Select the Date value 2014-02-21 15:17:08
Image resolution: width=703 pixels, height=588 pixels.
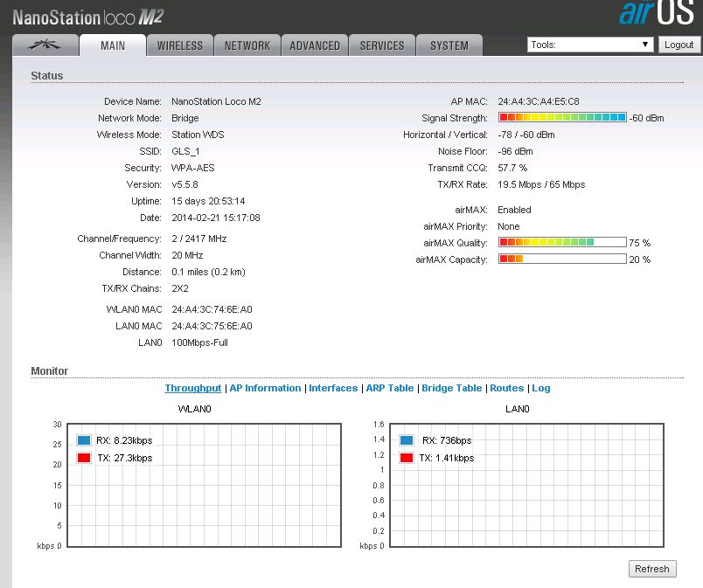pos(216,218)
